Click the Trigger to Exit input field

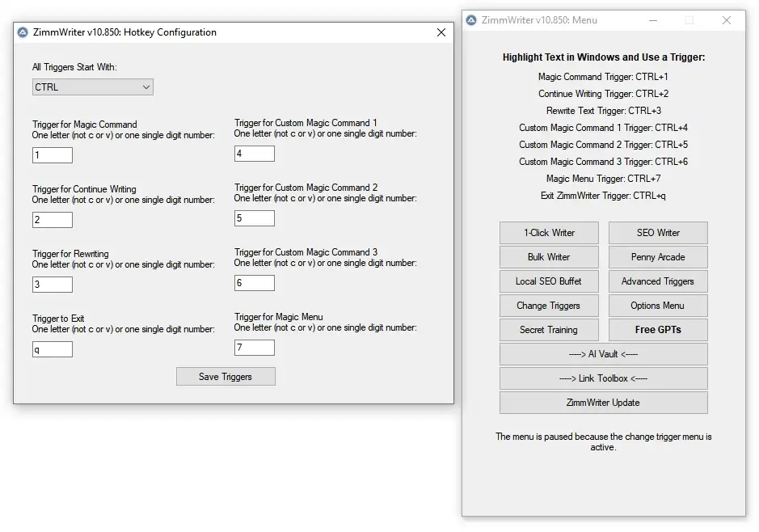point(52,348)
